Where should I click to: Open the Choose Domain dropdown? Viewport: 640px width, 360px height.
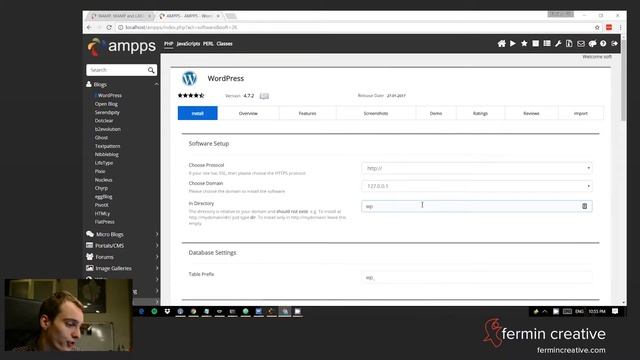[477, 186]
